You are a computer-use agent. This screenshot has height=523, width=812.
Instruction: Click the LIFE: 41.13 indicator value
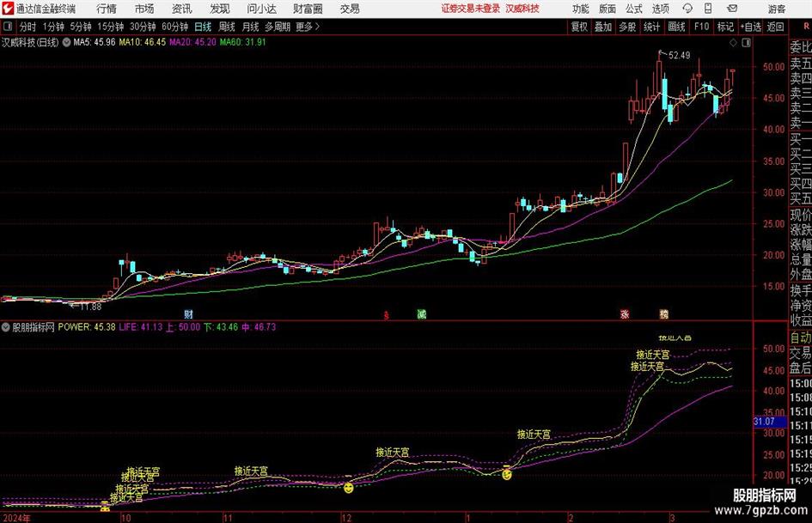click(140, 327)
